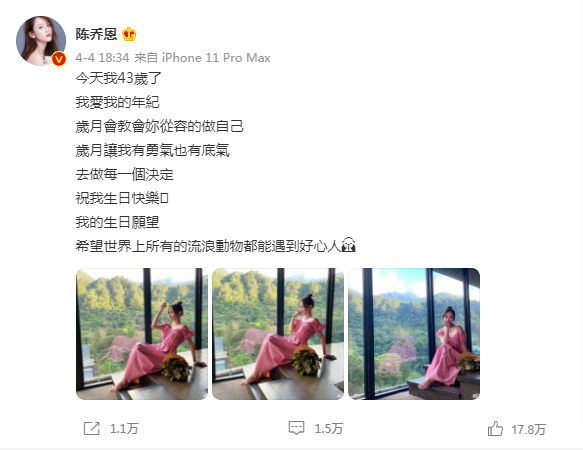Click the repost share icon
Screen dimensions: 583x450
tap(91, 428)
